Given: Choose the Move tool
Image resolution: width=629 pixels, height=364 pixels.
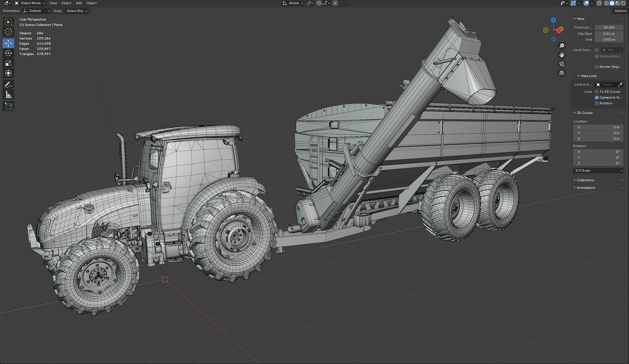Looking at the screenshot, I should pos(8,43).
